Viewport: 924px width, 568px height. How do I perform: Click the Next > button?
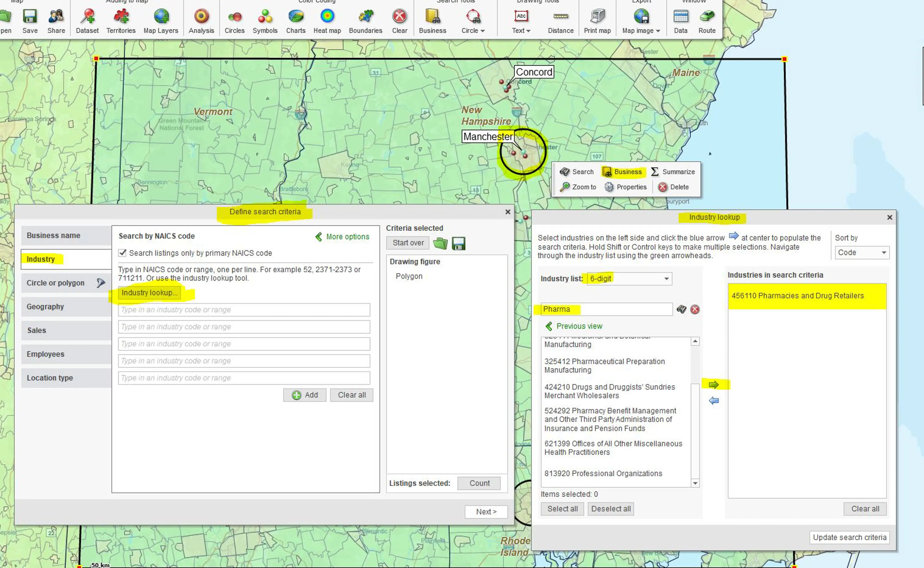[486, 512]
